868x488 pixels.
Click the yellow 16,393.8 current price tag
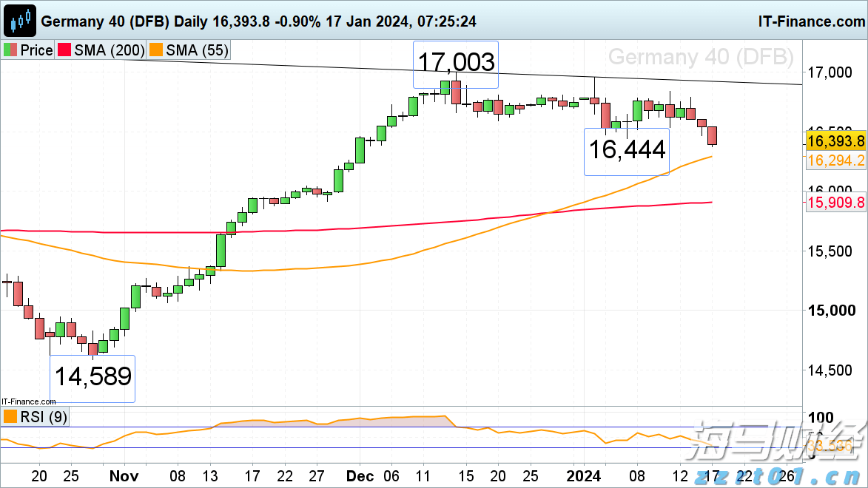835,140
